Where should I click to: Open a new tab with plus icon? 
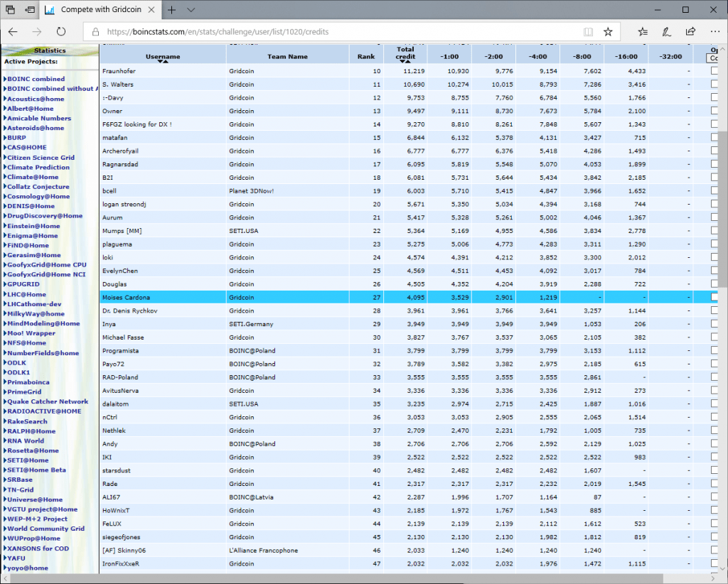tap(173, 10)
